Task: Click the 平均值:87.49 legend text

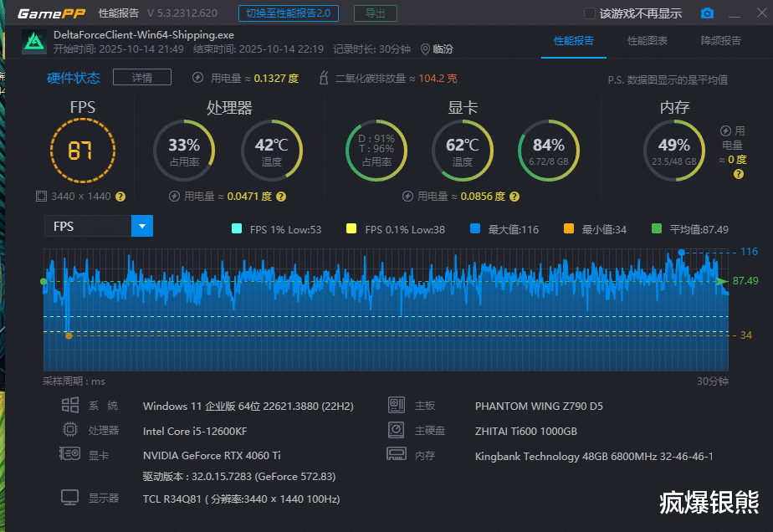Action: tap(699, 229)
